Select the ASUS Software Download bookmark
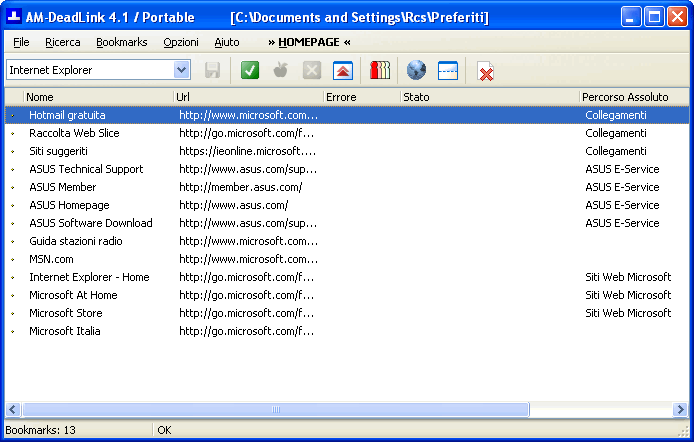Viewport: 694px width, 442px height. (x=91, y=223)
